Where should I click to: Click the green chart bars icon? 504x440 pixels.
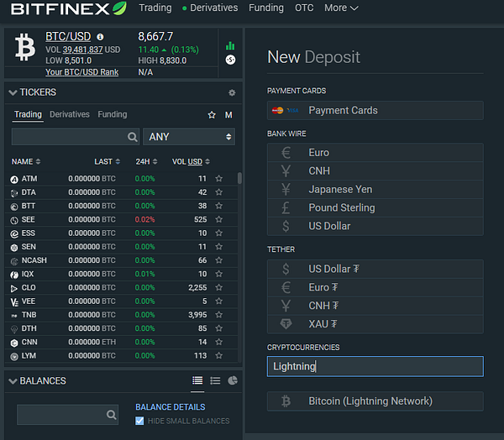(x=230, y=45)
